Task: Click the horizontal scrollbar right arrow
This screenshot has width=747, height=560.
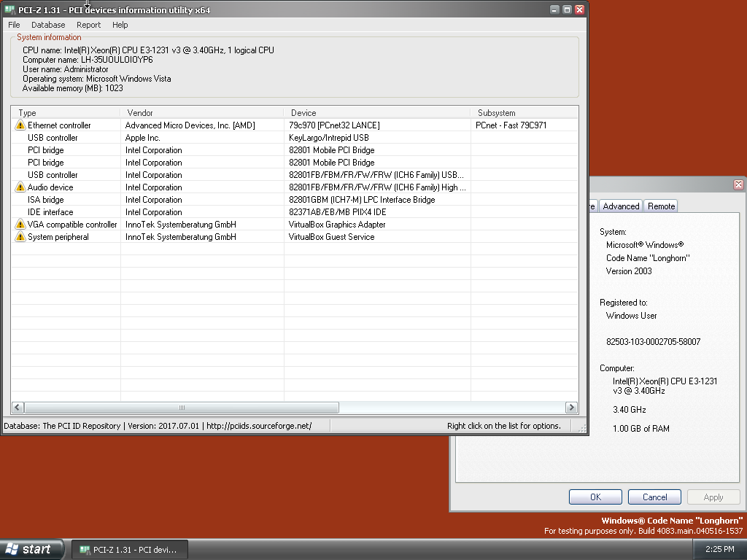Action: (x=571, y=407)
